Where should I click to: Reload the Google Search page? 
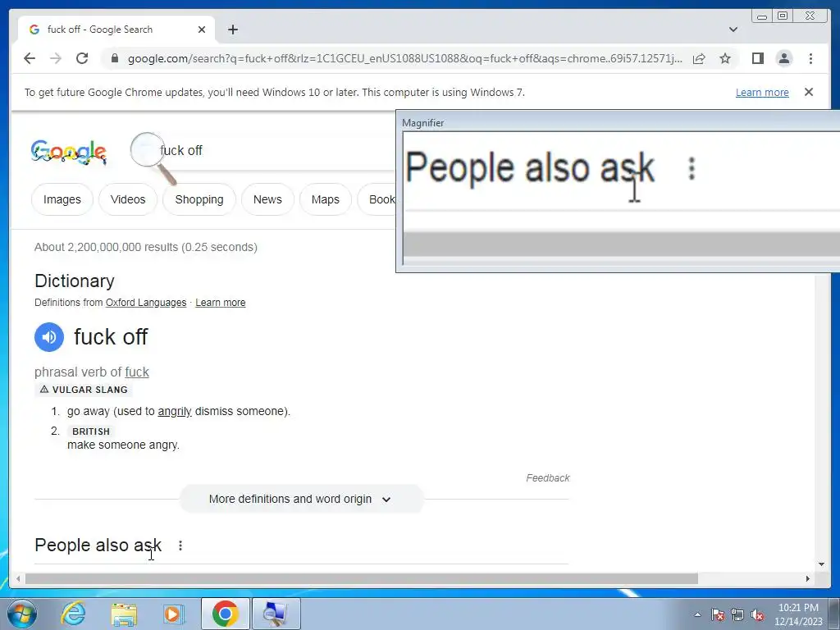tap(82, 58)
